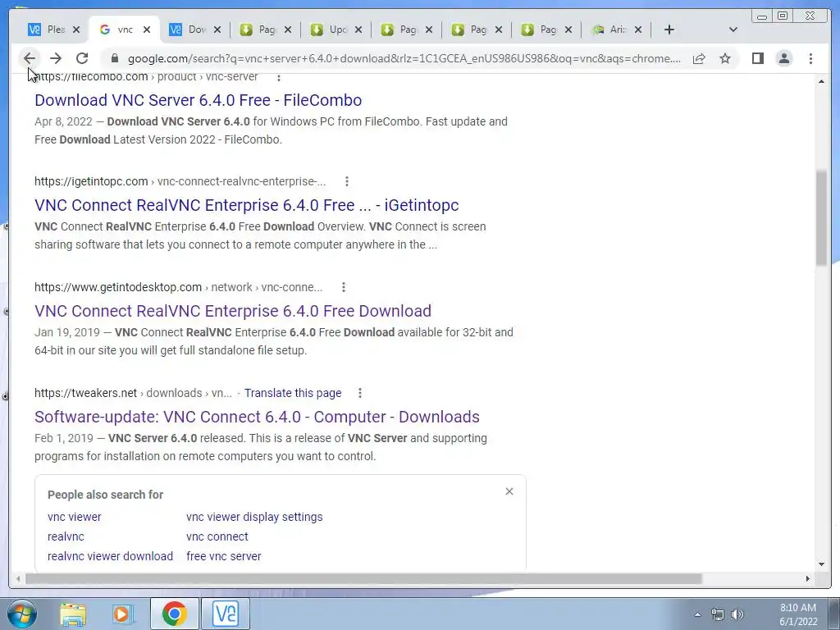Click the horizontal scrollbar right arrow
The width and height of the screenshot is (840, 630).
pos(808,578)
